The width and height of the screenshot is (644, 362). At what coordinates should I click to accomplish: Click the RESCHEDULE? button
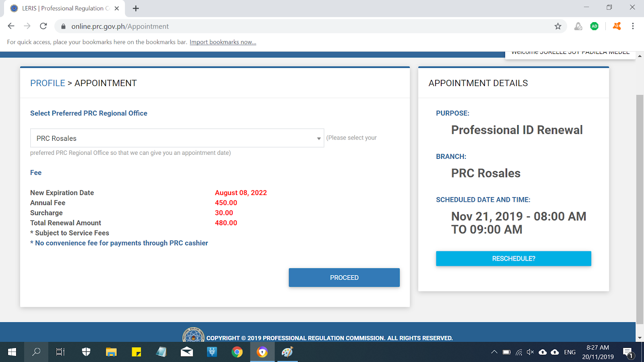(513, 259)
